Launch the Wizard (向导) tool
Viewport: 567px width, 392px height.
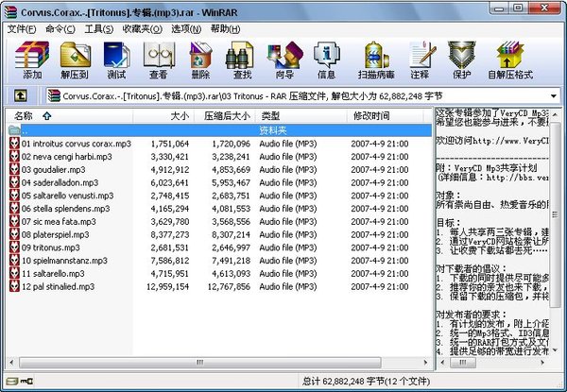point(284,60)
